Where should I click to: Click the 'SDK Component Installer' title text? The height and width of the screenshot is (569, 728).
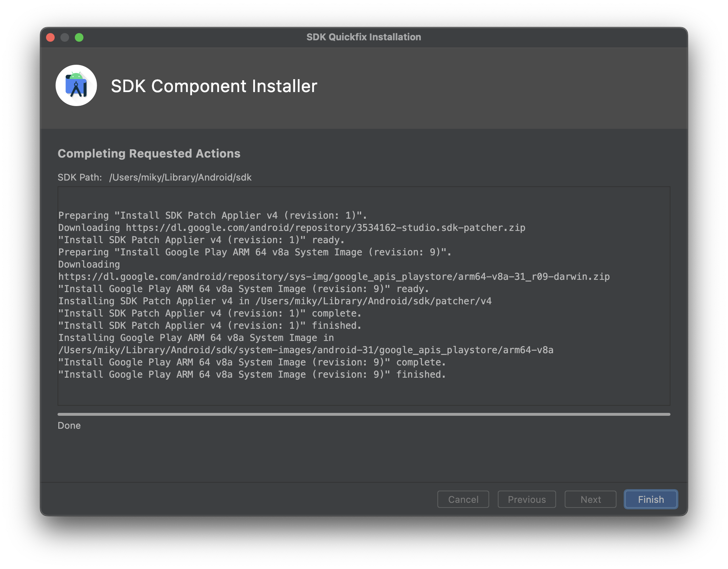click(x=214, y=86)
